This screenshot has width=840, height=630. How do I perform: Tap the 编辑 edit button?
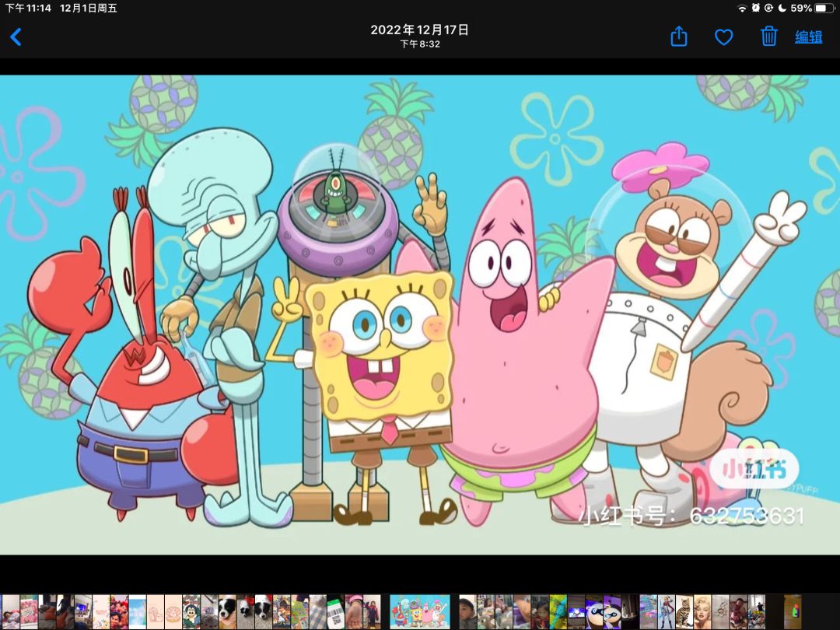tap(809, 37)
